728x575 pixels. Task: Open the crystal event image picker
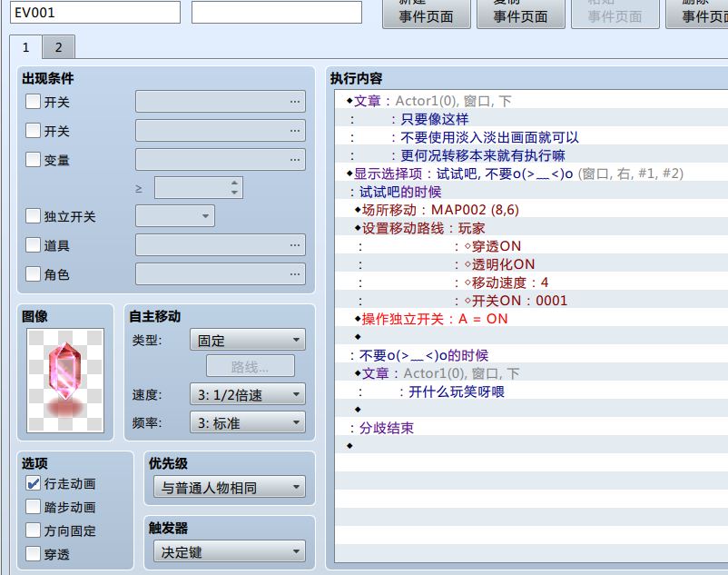coord(65,381)
